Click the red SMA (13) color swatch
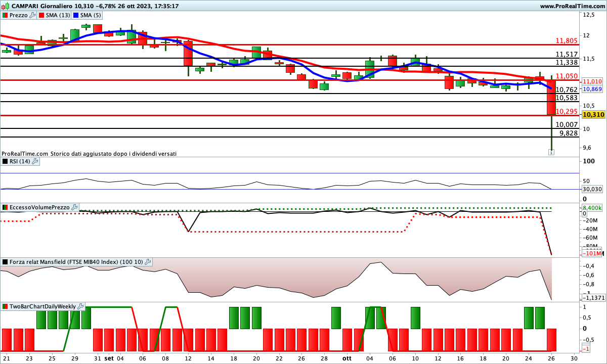The width and height of the screenshot is (607, 364). tap(41, 15)
